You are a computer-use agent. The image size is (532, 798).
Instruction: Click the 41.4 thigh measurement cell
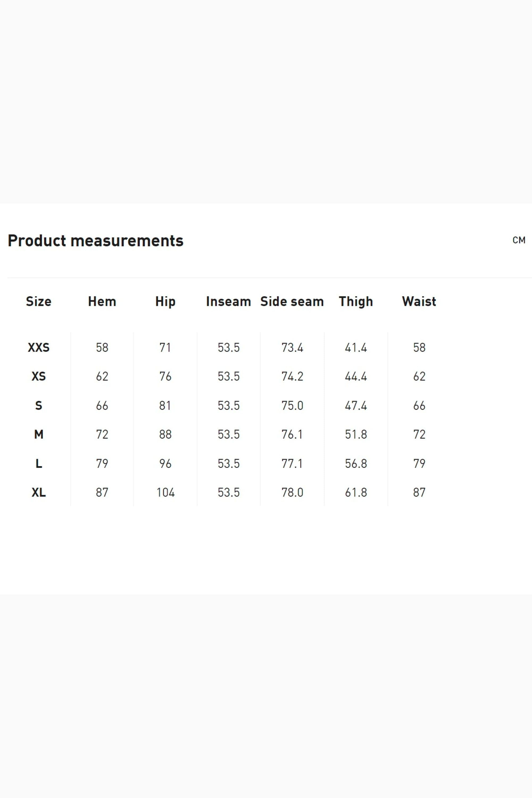coord(356,347)
